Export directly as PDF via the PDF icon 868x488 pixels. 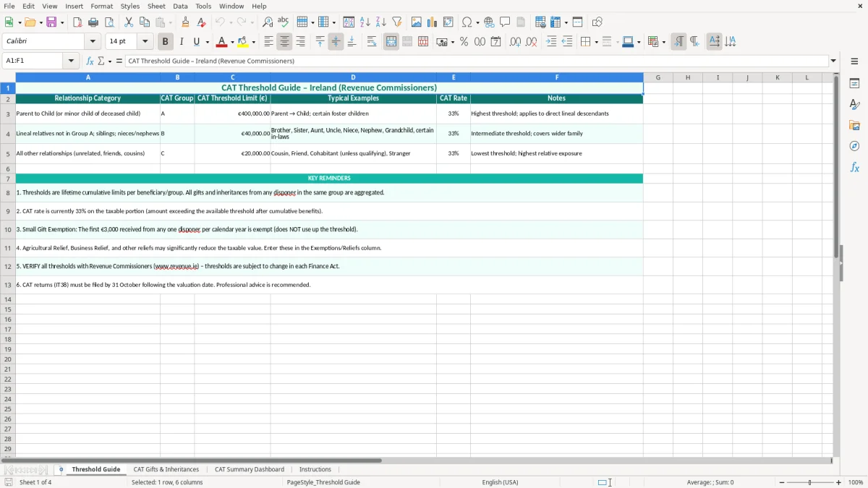coord(77,22)
